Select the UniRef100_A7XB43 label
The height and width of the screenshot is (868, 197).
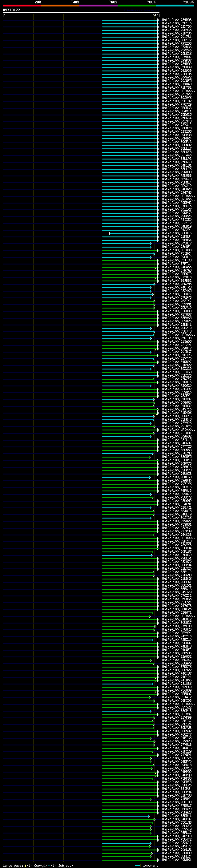coord(177,84)
